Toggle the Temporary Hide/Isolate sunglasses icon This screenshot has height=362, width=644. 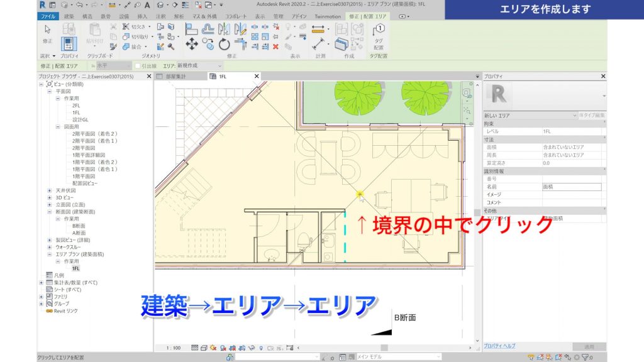pyautogui.click(x=250, y=347)
